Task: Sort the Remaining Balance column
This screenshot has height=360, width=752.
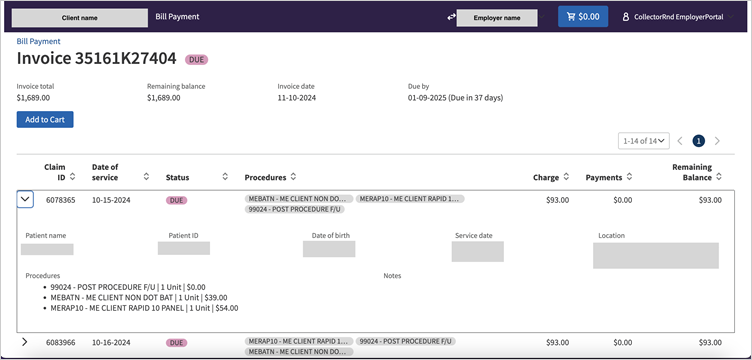Action: click(x=718, y=177)
